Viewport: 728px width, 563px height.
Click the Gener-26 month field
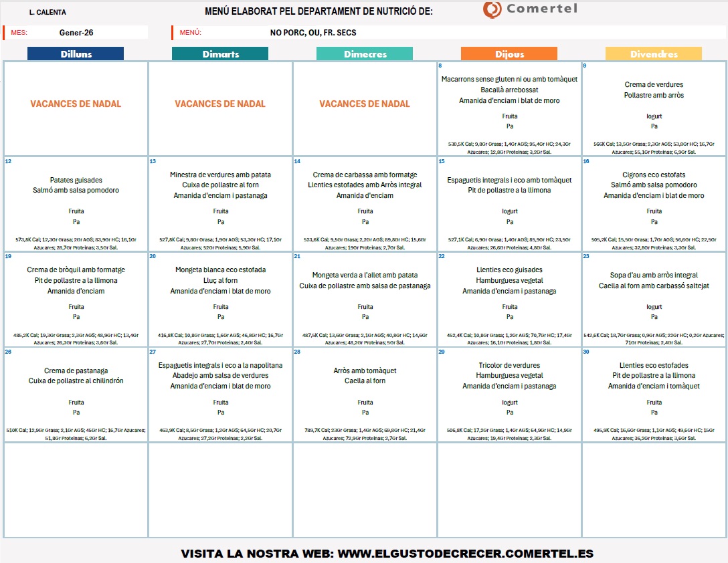tap(76, 33)
